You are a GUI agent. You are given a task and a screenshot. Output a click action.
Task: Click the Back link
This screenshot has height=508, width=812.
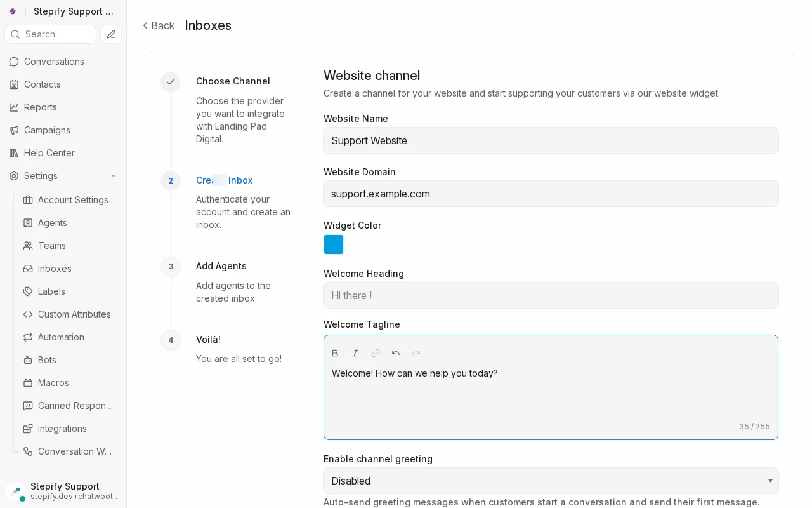pyautogui.click(x=159, y=25)
